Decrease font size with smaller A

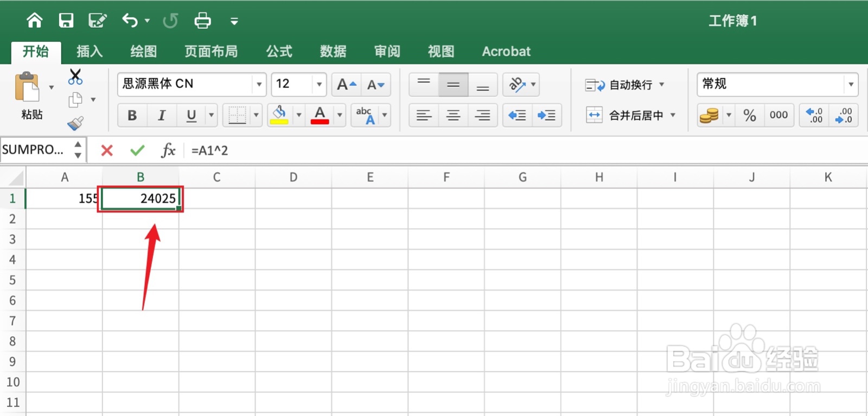click(x=376, y=85)
